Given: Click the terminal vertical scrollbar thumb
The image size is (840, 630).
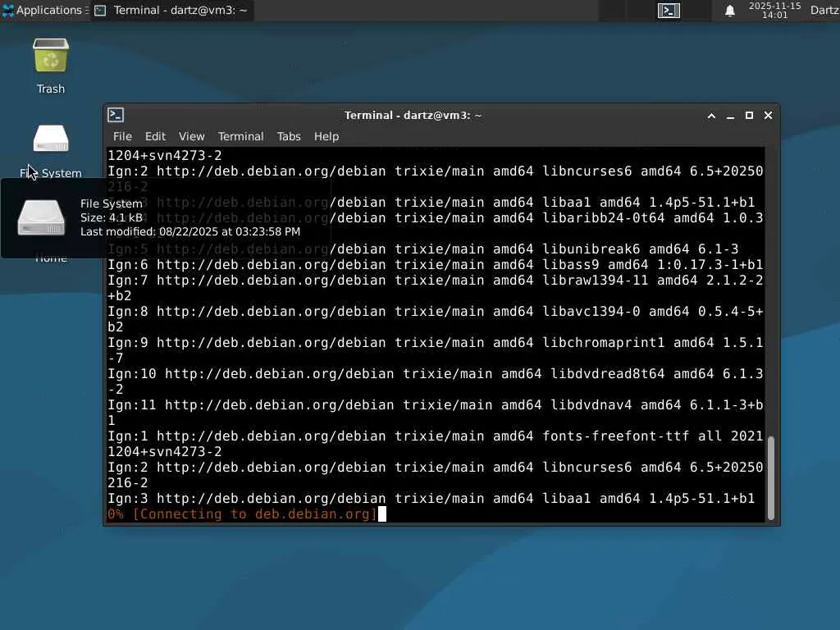Looking at the screenshot, I should 771,478.
